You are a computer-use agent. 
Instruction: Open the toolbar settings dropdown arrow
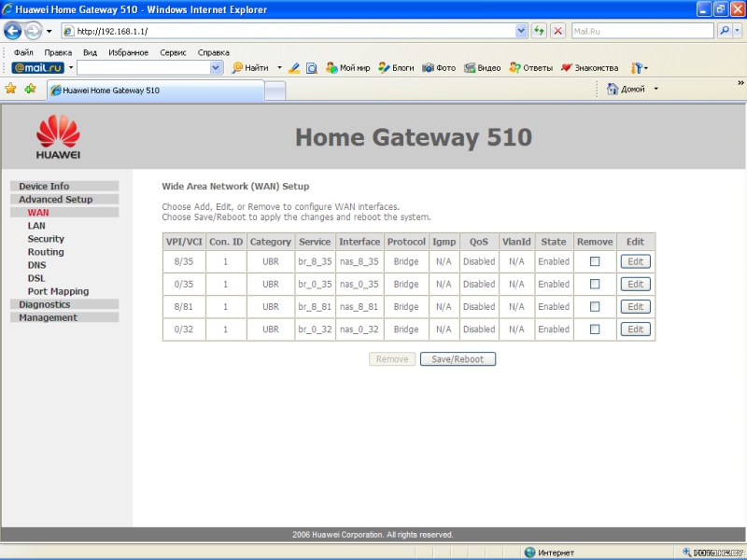(x=645, y=68)
